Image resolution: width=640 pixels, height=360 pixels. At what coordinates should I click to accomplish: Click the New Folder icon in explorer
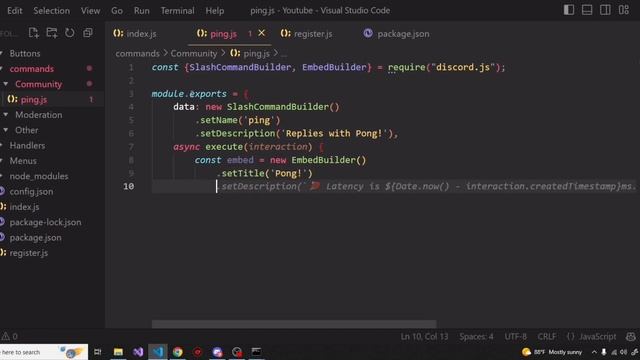click(x=52, y=33)
